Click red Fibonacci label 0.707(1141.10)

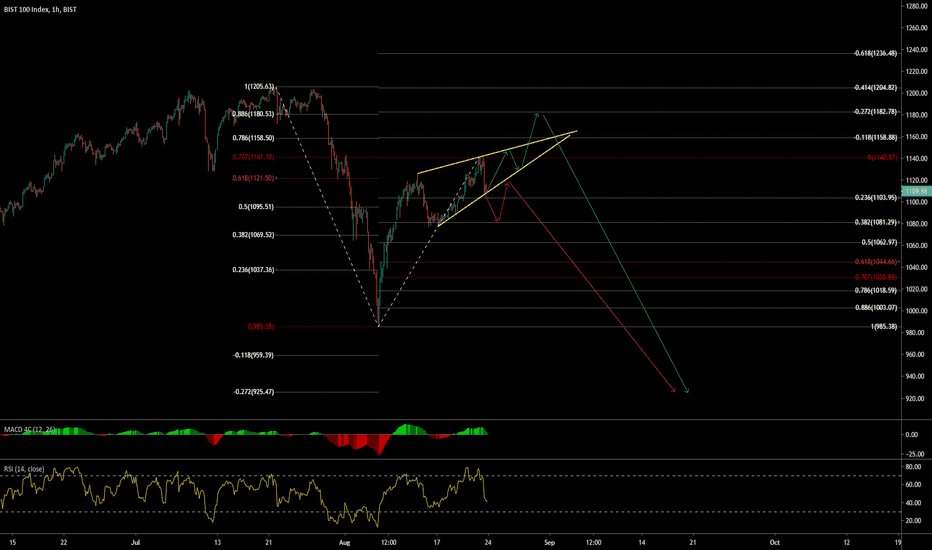[x=253, y=157]
